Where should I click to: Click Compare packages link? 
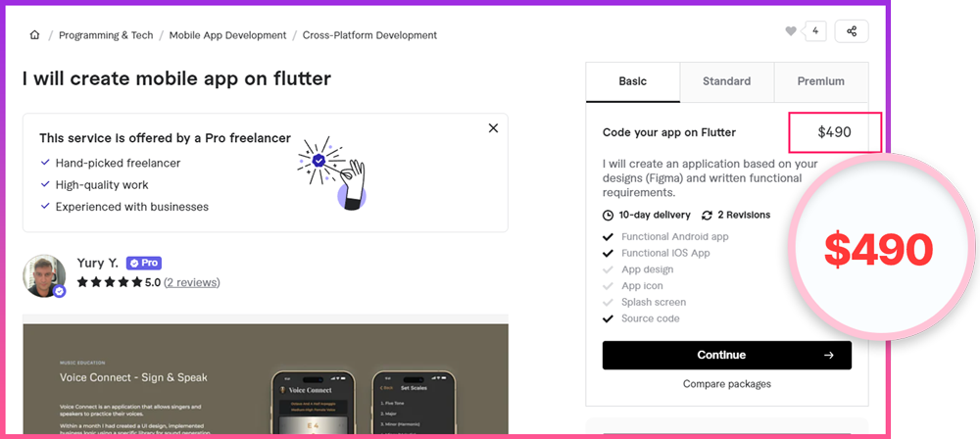point(726,384)
